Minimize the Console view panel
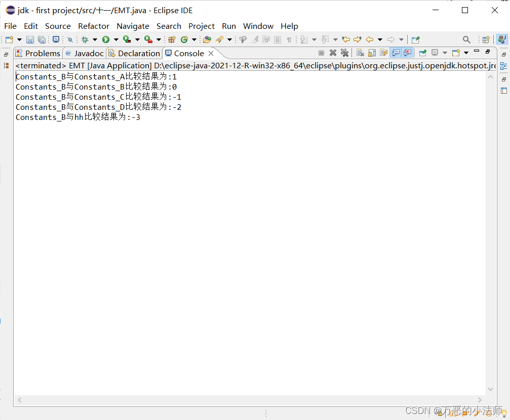This screenshot has height=420, width=510. (477, 51)
